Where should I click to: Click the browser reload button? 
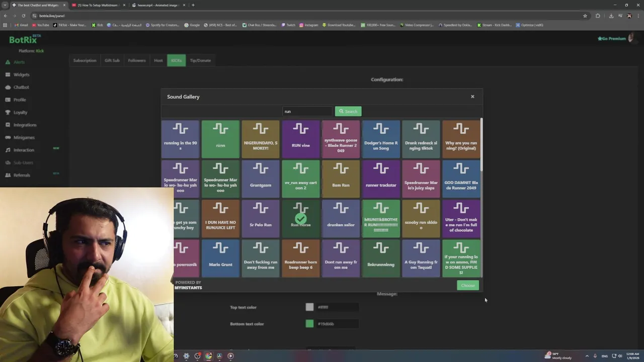point(23,16)
